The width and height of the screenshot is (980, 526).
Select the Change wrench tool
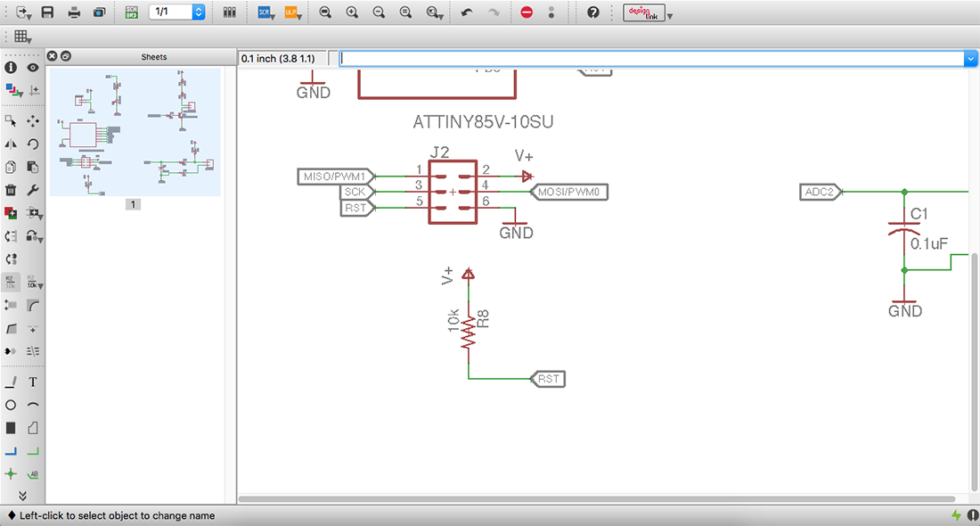33,190
